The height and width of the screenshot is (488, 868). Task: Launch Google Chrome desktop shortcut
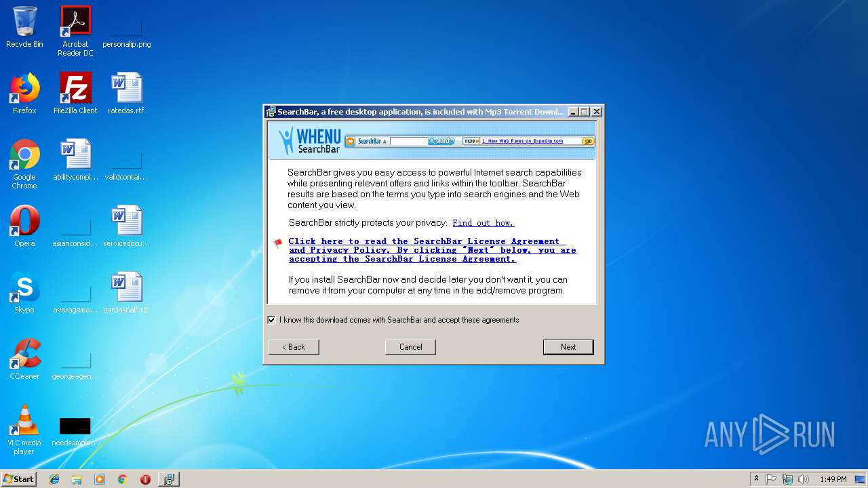[24, 164]
